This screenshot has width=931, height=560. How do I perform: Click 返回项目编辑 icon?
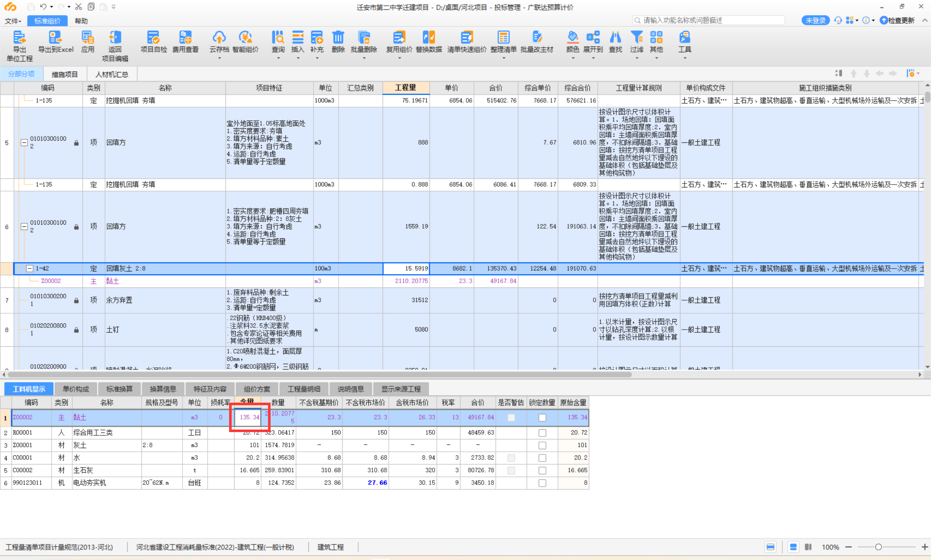pos(115,37)
